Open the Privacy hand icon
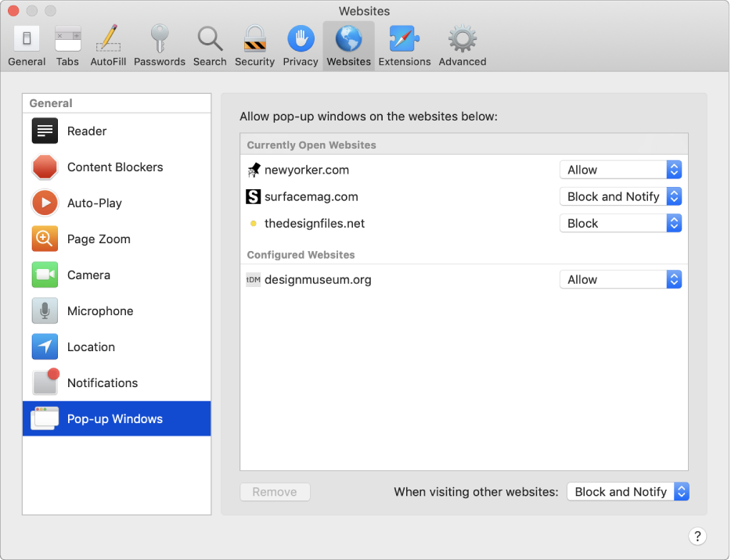Viewport: 731px width, 560px height. coord(301,38)
